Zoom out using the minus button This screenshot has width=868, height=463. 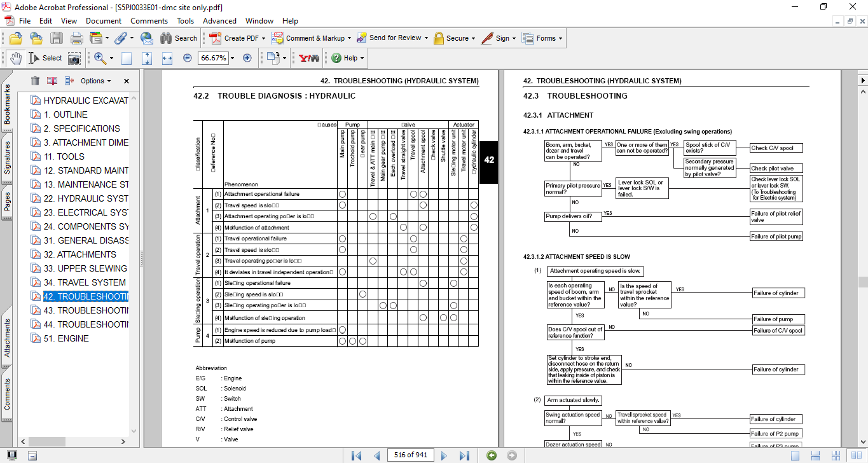tap(187, 58)
